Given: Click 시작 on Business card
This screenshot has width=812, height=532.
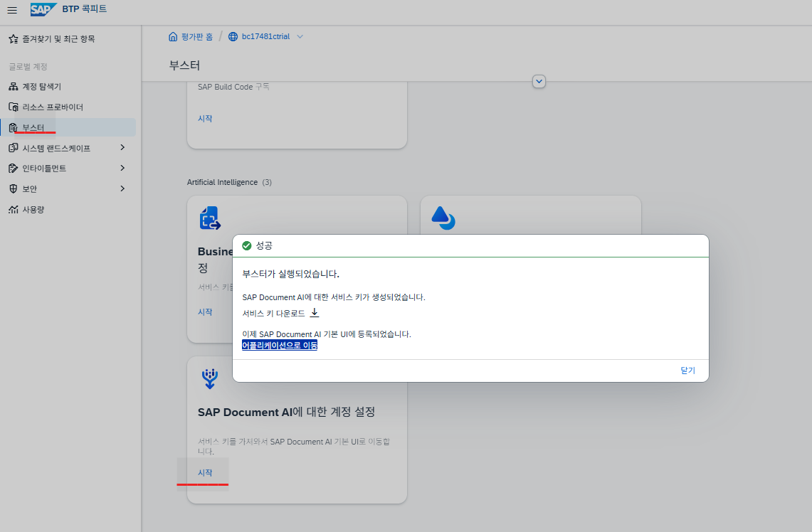Looking at the screenshot, I should [x=205, y=312].
